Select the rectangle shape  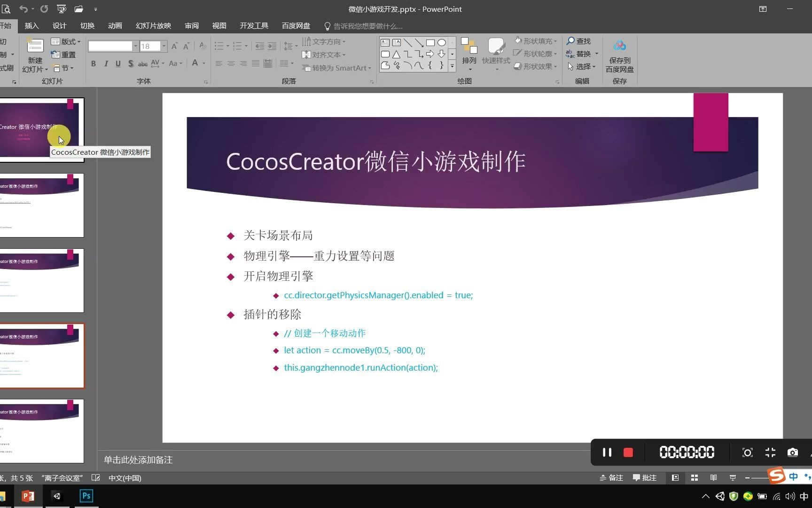click(x=430, y=42)
